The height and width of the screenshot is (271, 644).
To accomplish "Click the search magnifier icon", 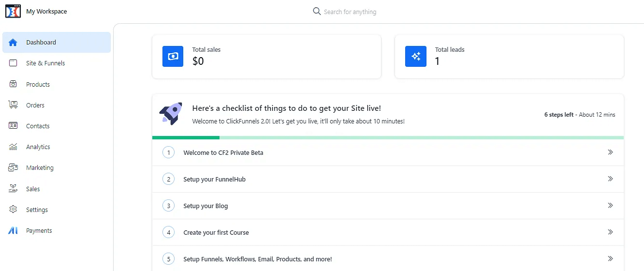I will [317, 11].
